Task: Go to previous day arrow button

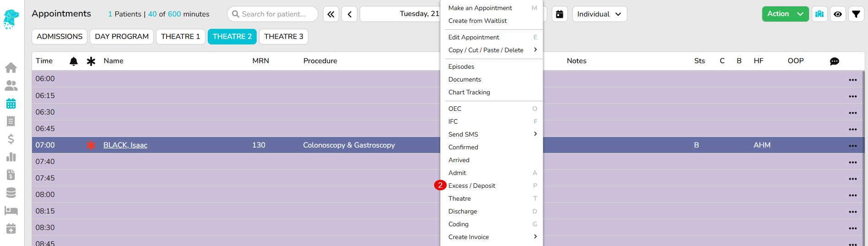Action: [x=350, y=14]
